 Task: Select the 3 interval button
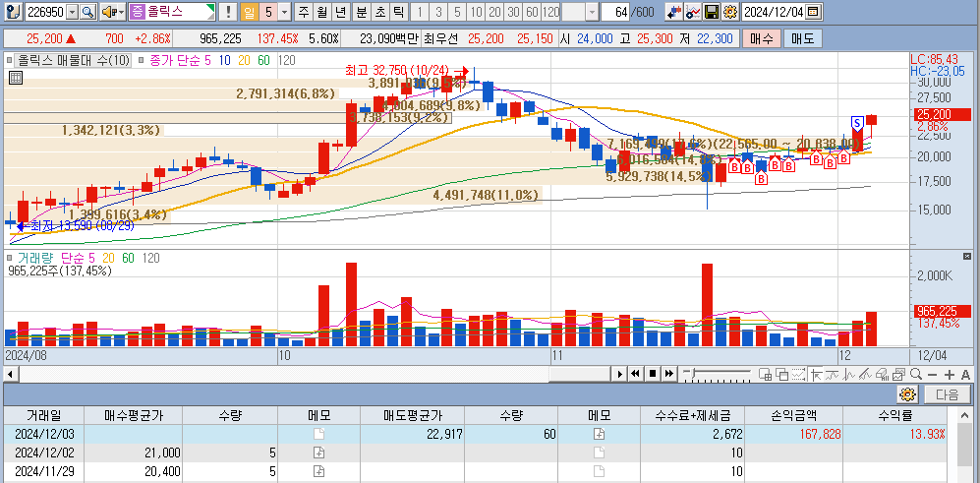(438, 11)
